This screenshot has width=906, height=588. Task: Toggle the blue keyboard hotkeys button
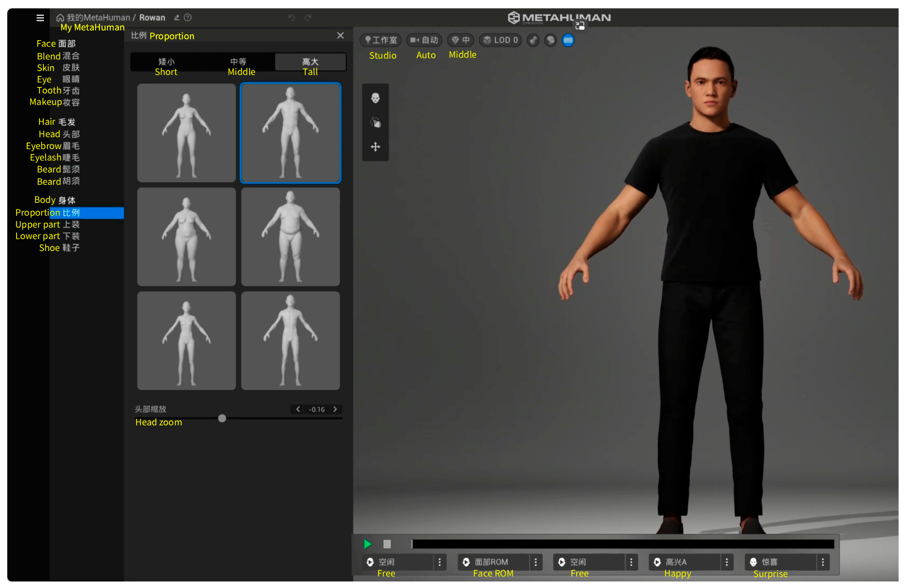pyautogui.click(x=568, y=40)
